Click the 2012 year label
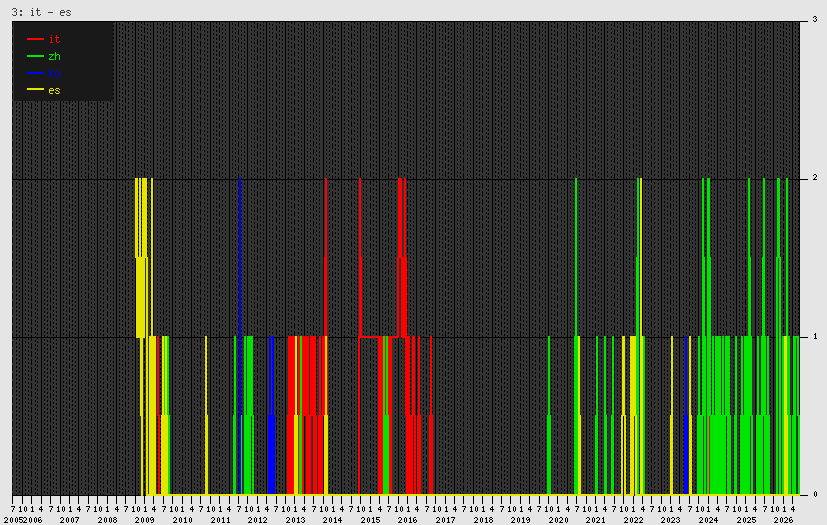The image size is (827, 525). click(257, 520)
